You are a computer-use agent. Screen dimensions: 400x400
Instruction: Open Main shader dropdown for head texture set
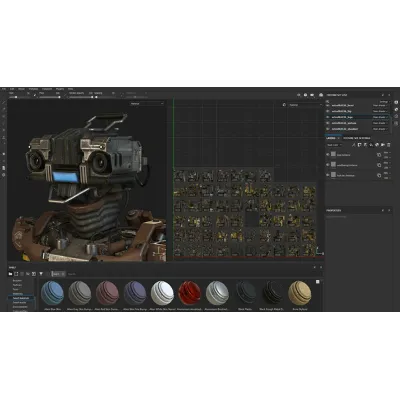pos(380,105)
